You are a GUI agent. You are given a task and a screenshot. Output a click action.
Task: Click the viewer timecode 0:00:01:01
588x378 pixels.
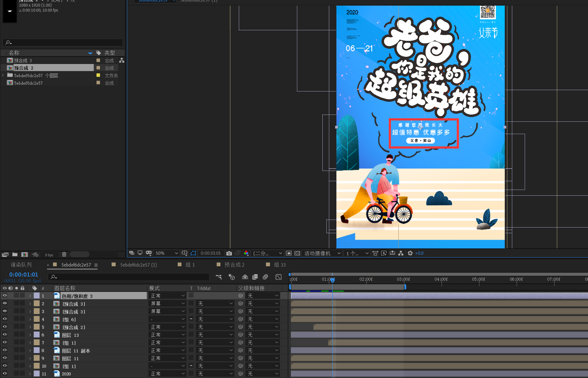click(x=211, y=253)
